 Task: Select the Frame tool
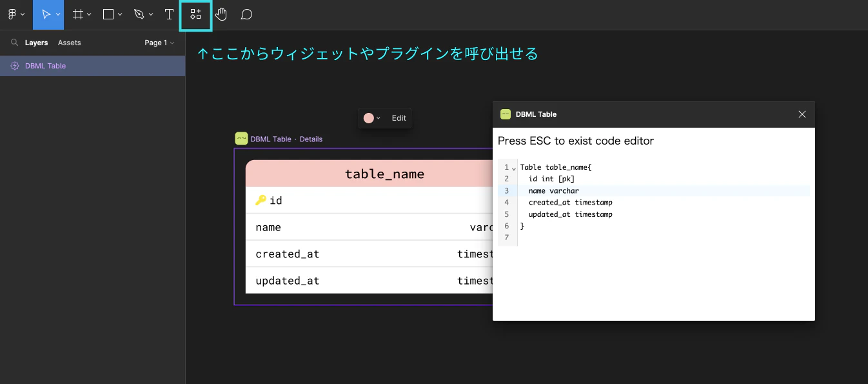click(77, 14)
